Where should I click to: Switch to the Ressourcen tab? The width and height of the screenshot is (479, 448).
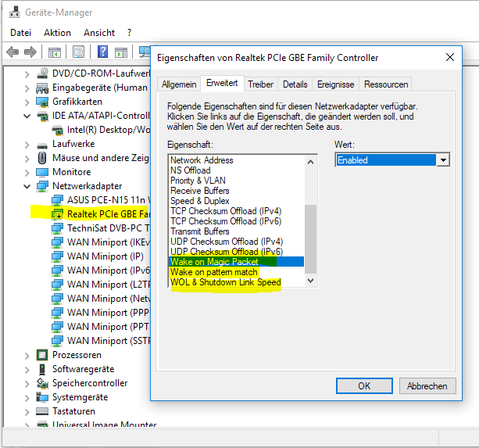(x=386, y=84)
